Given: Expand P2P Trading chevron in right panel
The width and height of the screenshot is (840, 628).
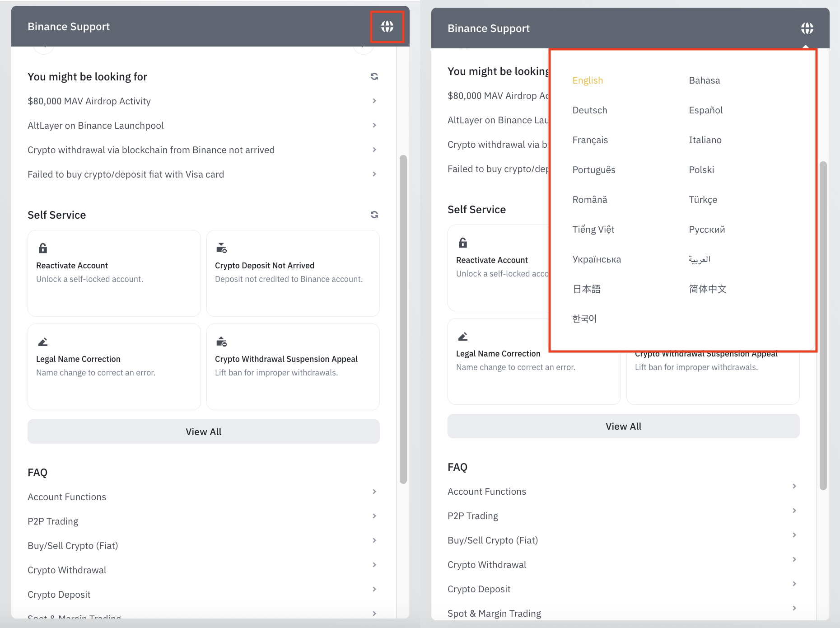Looking at the screenshot, I should coord(794,511).
